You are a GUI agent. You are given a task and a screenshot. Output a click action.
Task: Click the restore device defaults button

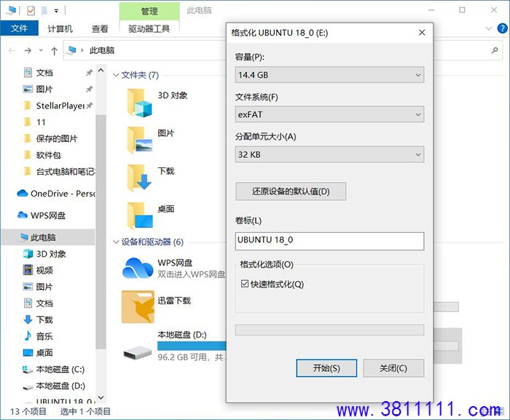coord(291,191)
